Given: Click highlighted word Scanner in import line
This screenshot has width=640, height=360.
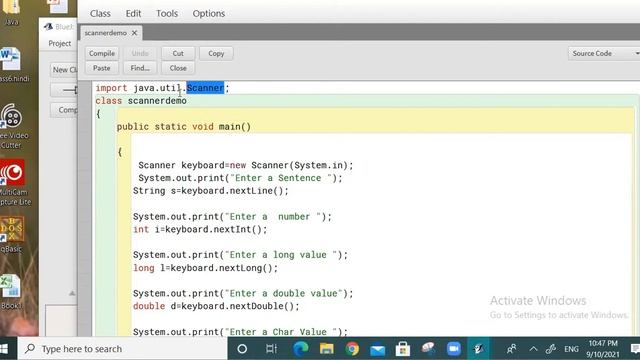Looking at the screenshot, I should [x=205, y=88].
